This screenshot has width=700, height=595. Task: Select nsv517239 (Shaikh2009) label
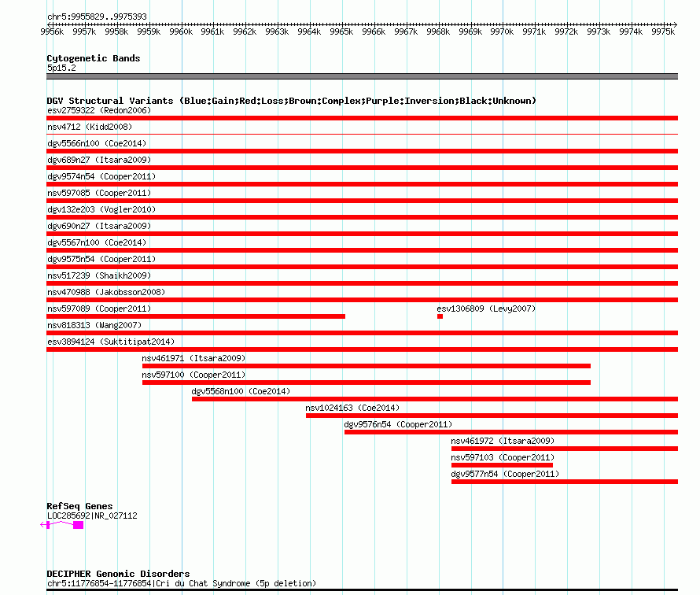click(99, 275)
